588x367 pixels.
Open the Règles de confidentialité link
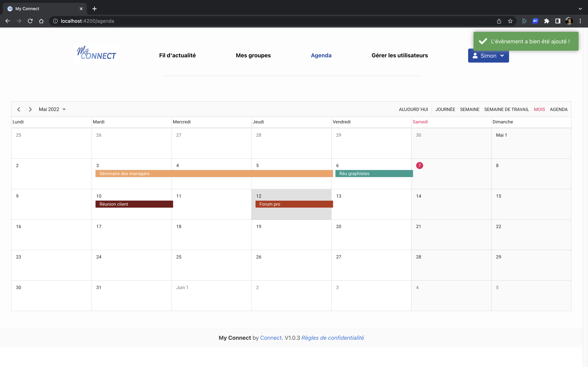coord(333,338)
